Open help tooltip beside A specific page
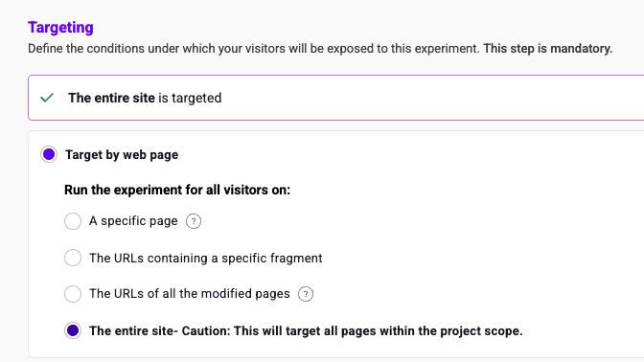This screenshot has height=362, width=644. click(x=194, y=221)
